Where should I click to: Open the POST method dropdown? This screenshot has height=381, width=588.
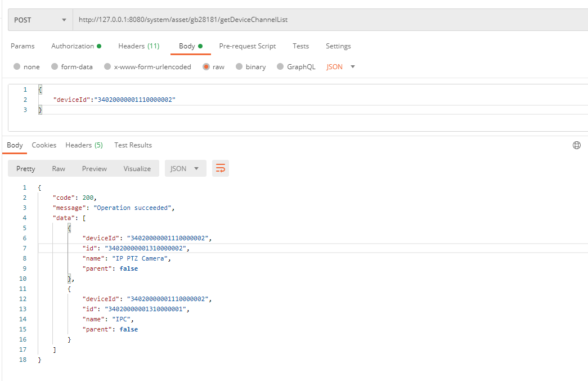(x=40, y=20)
